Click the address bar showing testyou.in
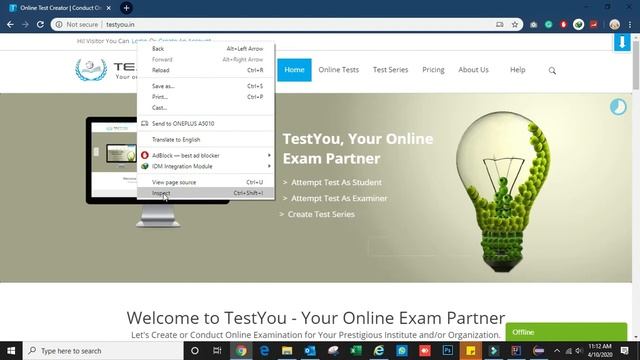 286,24
